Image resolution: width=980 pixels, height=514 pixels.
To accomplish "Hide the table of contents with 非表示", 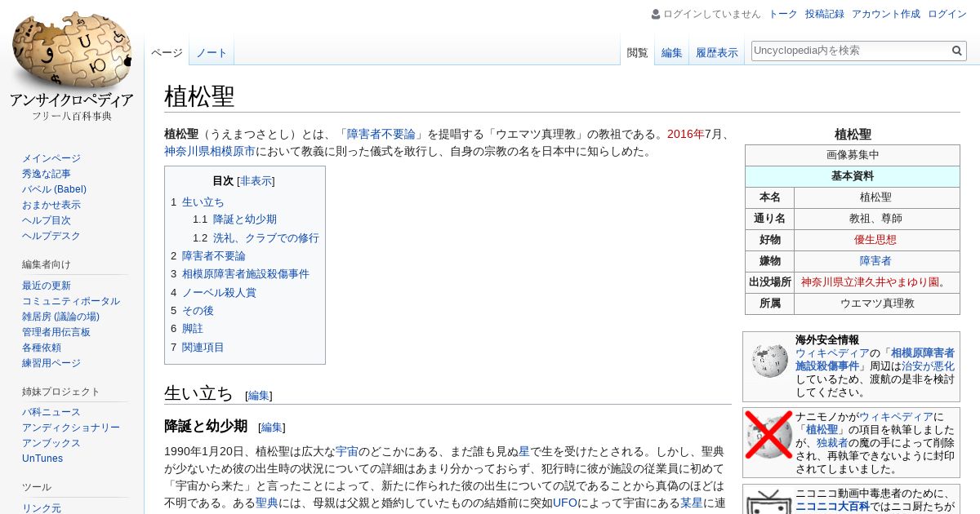I will pos(256,181).
